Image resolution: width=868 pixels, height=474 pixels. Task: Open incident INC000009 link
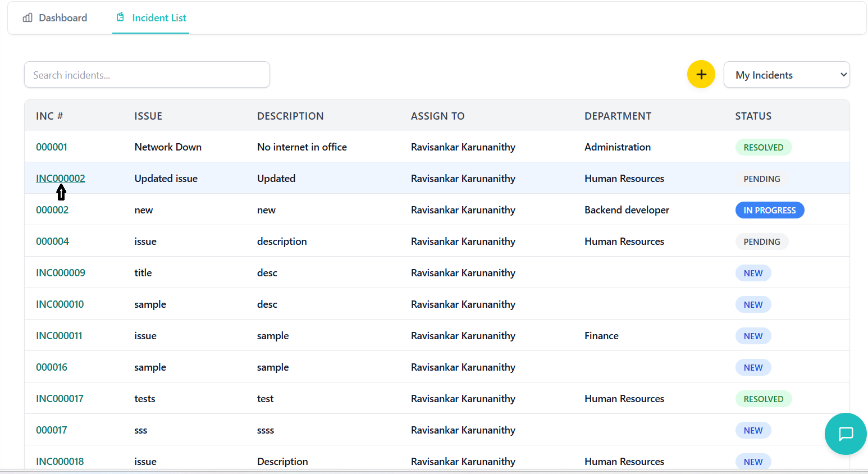[61, 273]
